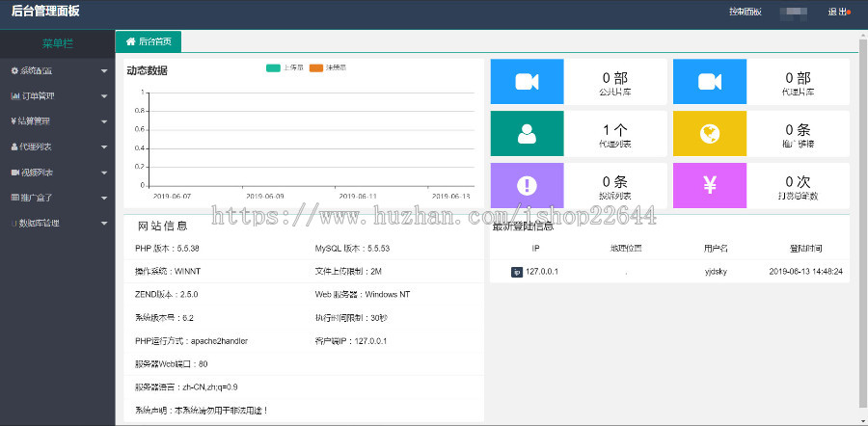This screenshot has width=868, height=426.
Task: Expand the 订单管理 menu arrow
Action: (x=104, y=96)
